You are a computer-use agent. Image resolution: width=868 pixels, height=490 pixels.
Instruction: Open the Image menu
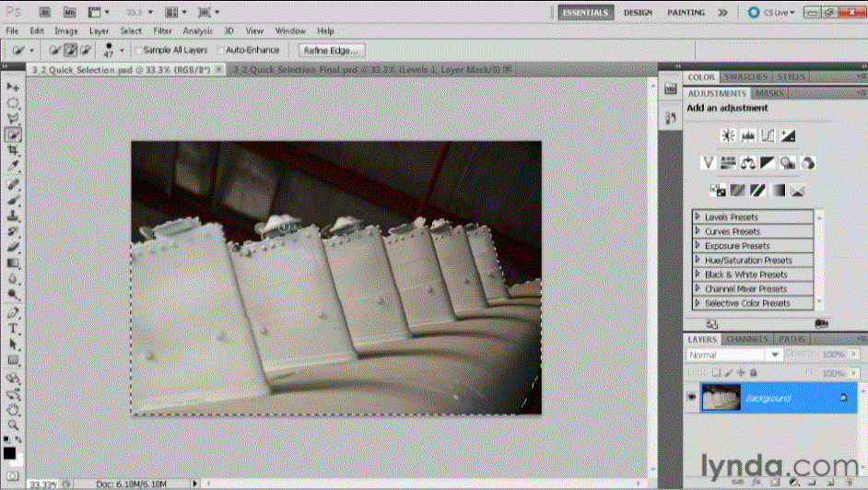[x=65, y=31]
